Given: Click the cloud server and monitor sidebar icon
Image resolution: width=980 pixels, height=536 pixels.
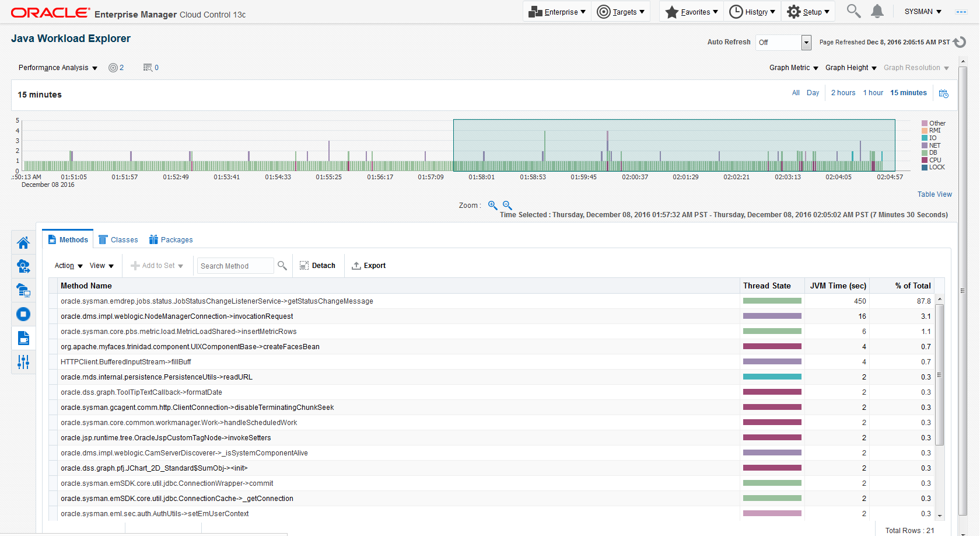Looking at the screenshot, I should [x=23, y=290].
